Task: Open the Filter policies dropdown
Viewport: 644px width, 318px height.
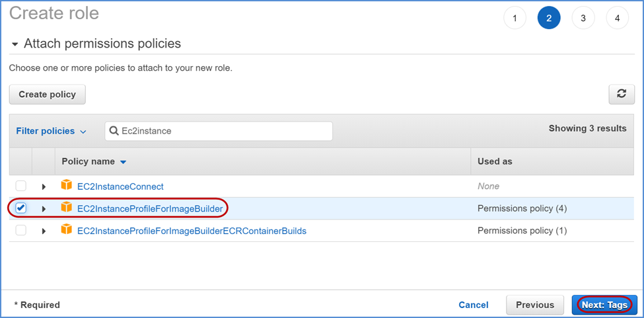Action: click(52, 131)
